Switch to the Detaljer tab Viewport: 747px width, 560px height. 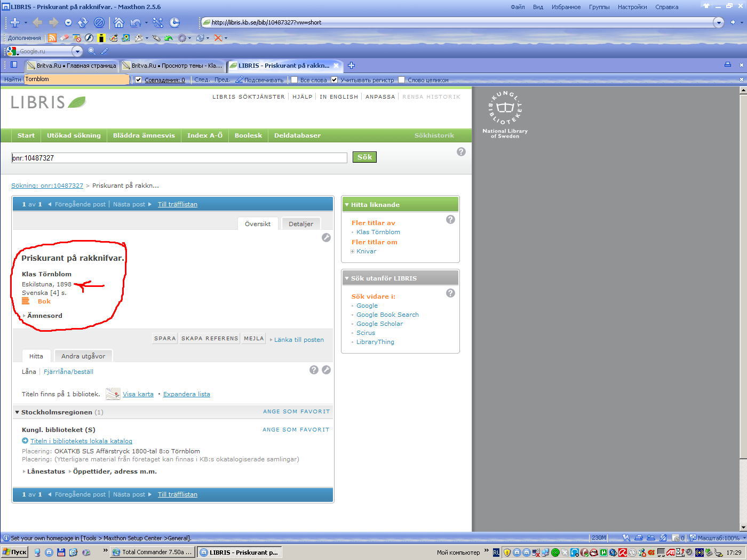(300, 224)
